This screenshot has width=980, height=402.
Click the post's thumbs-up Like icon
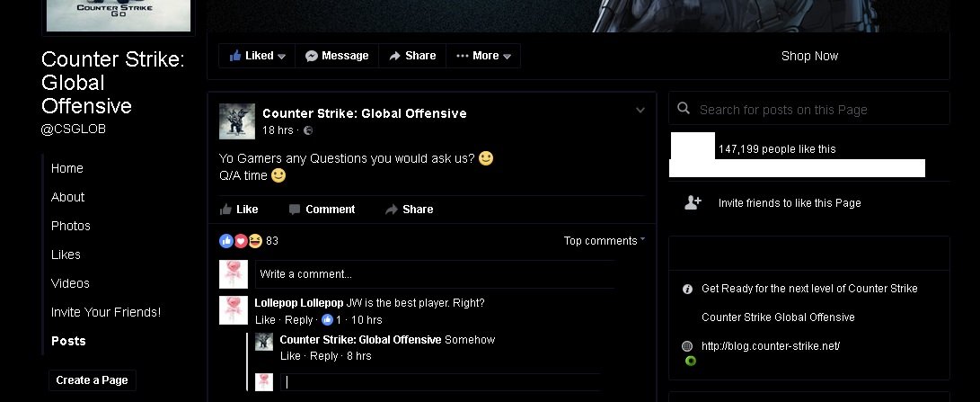pyautogui.click(x=226, y=210)
